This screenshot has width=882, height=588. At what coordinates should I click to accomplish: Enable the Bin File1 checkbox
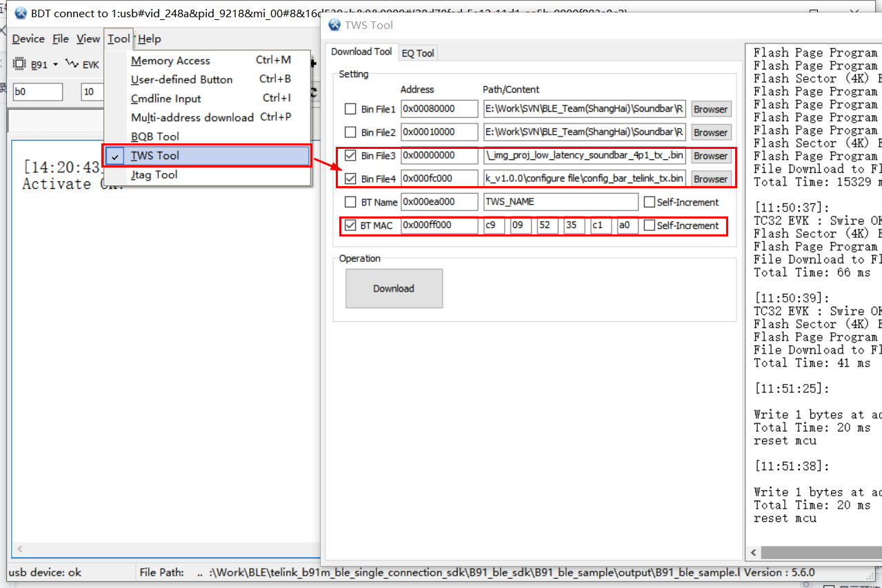351,109
